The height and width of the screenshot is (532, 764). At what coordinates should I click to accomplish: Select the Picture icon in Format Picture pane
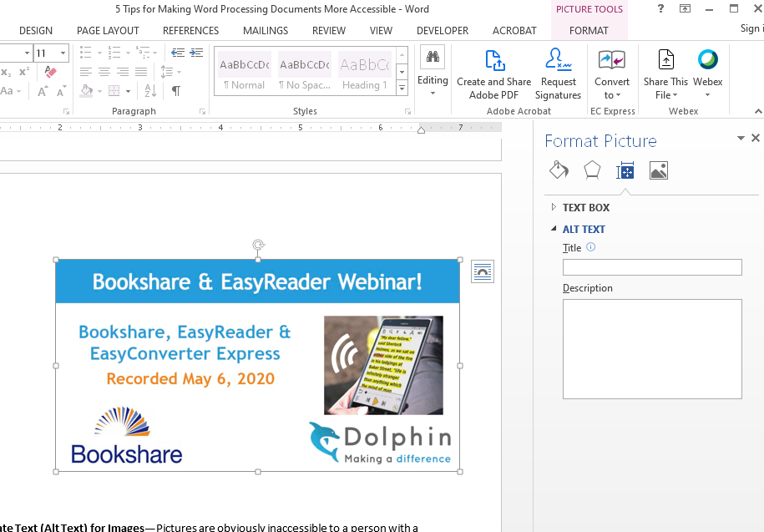click(x=659, y=170)
